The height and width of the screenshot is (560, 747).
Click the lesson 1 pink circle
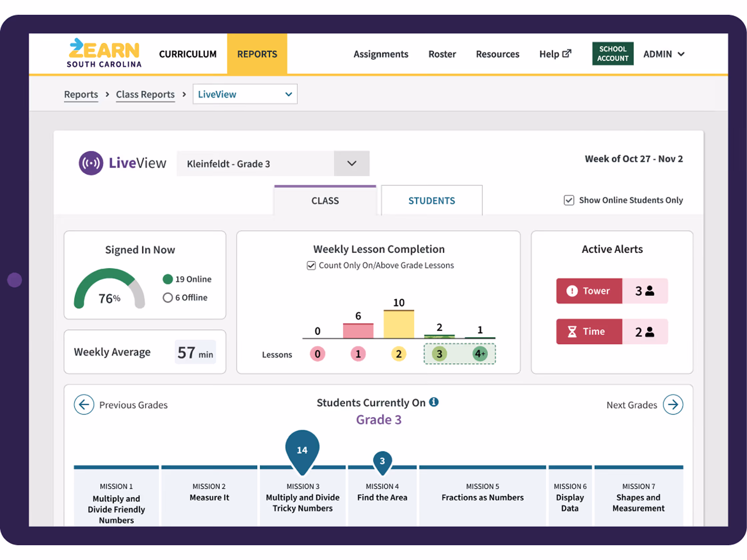358,354
